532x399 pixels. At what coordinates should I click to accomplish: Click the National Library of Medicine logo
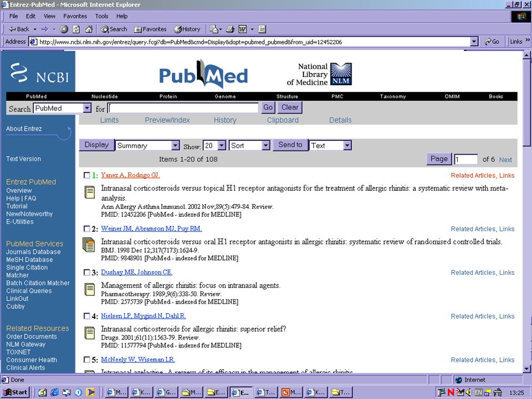tap(319, 74)
